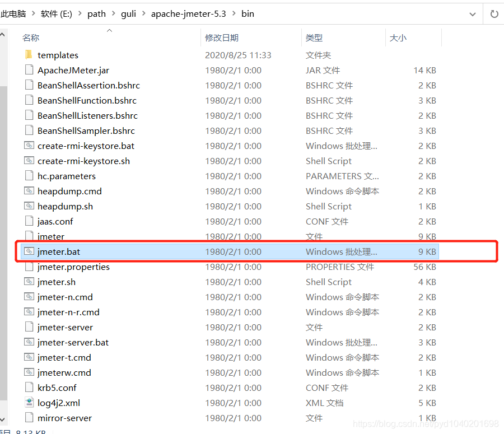The height and width of the screenshot is (434, 504).
Task: Click the jmeter.sh script icon
Action: point(29,281)
